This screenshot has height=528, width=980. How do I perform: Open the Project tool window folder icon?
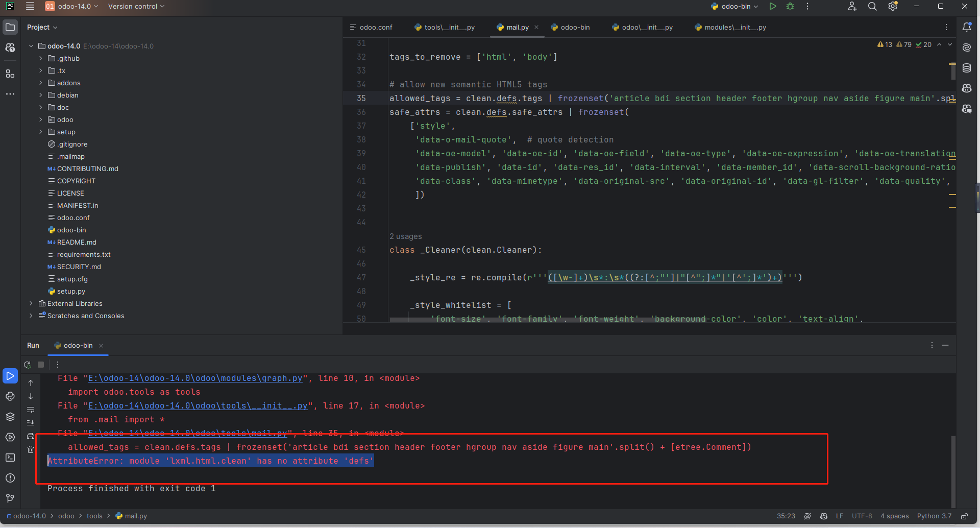coord(10,27)
